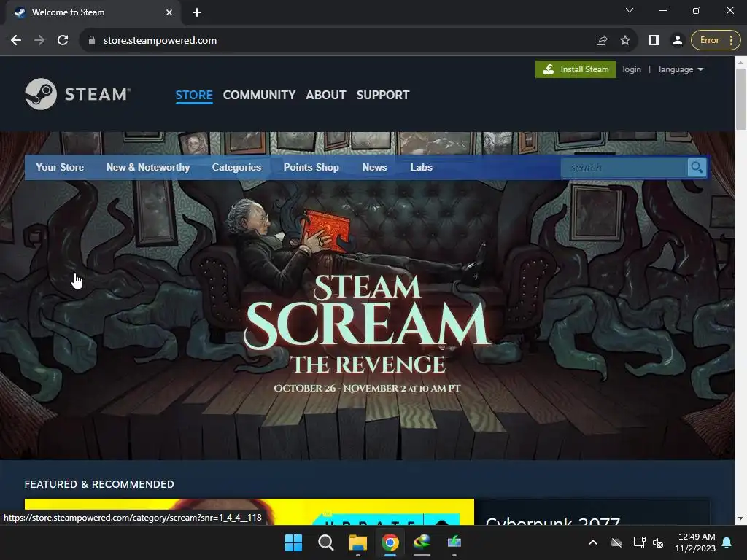Image resolution: width=747 pixels, height=560 pixels.
Task: Open File Explorer from taskbar
Action: click(357, 542)
